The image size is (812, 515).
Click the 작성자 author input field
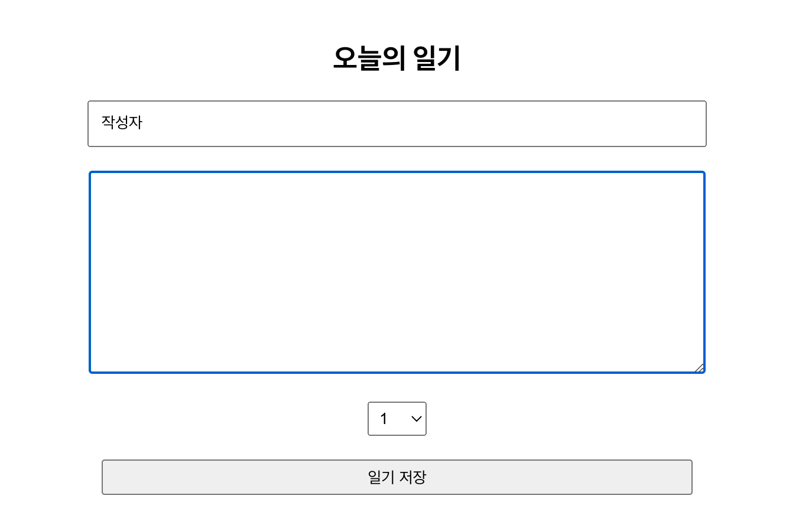point(396,123)
